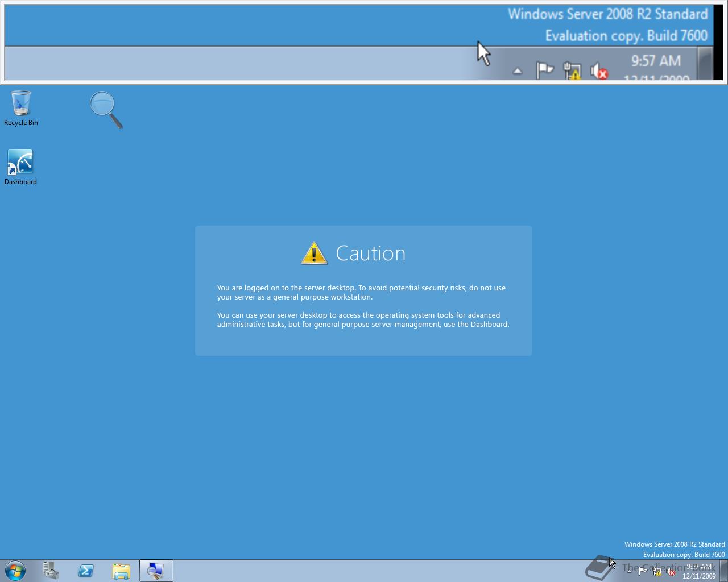Click the yellow warning triangle icon

[x=314, y=253]
